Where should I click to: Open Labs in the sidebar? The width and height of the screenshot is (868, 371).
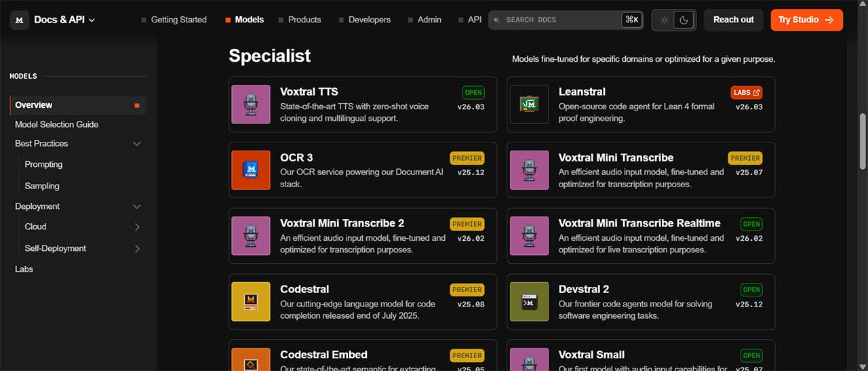24,269
